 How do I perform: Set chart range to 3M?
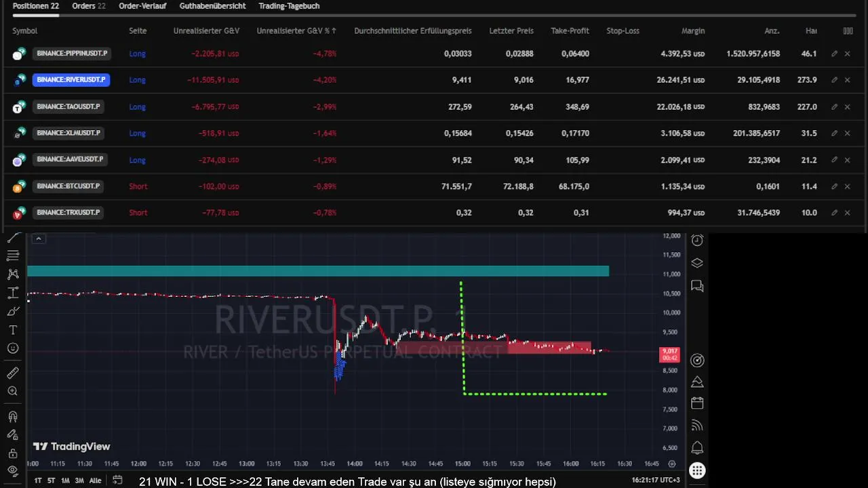[79, 481]
